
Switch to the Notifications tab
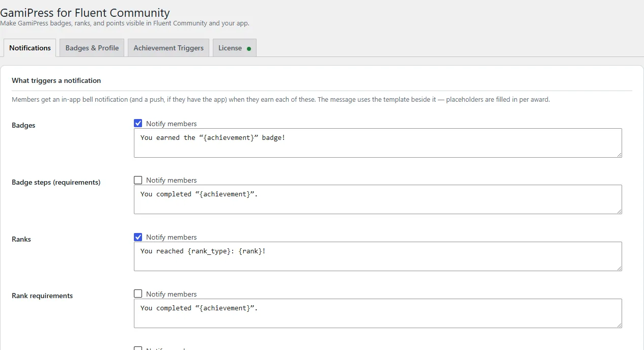click(30, 48)
